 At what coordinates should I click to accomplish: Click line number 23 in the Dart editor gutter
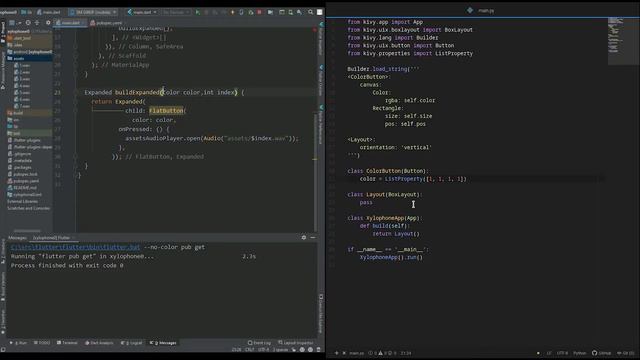[58, 92]
